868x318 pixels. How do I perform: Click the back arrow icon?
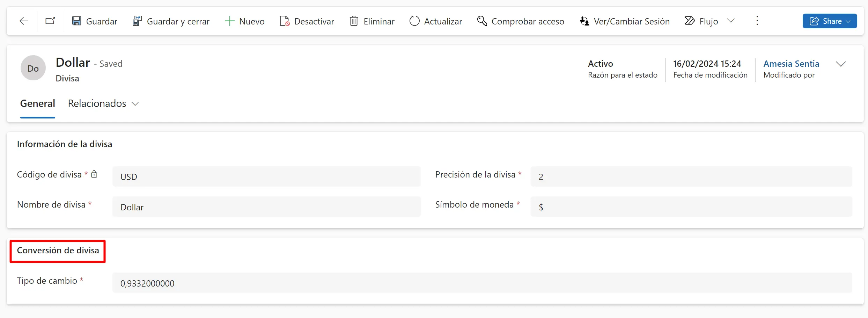click(24, 21)
